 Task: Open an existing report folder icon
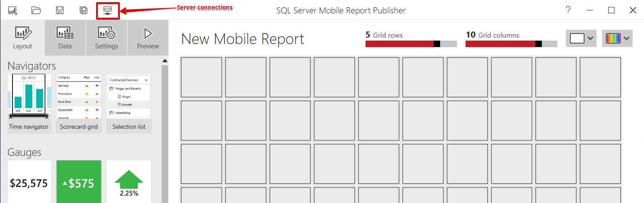point(36,11)
